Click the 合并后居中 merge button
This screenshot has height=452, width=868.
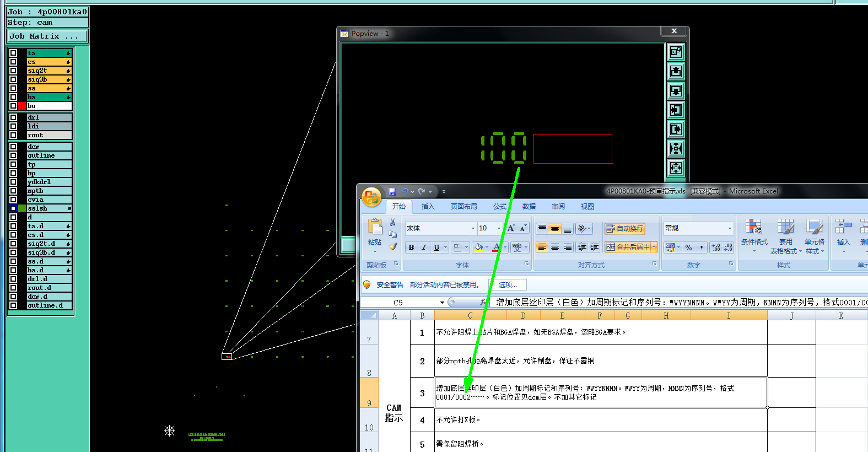click(628, 247)
